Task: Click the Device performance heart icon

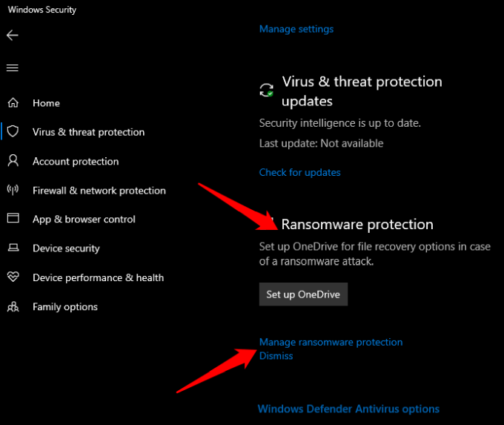Action: (13, 277)
